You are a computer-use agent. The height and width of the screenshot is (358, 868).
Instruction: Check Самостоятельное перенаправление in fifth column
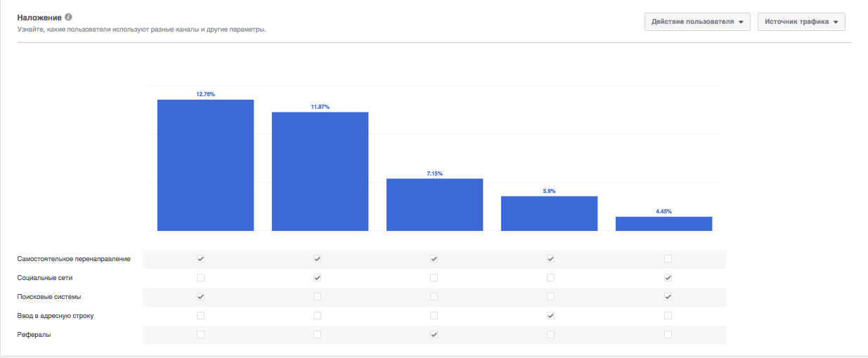668,259
